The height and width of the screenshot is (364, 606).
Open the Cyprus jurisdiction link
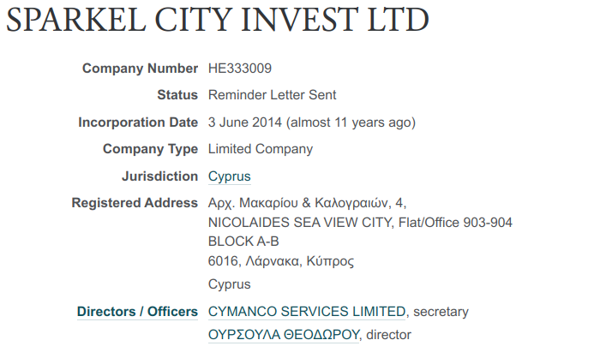pos(229,176)
